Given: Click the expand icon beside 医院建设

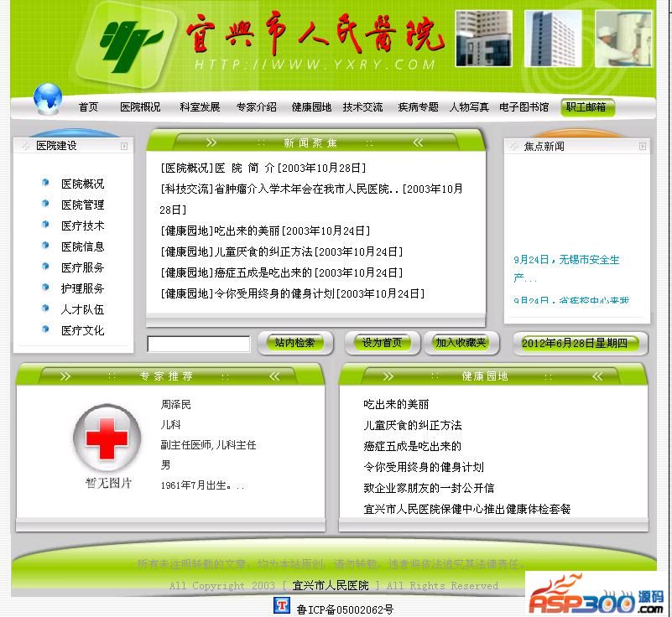Looking at the screenshot, I should pos(124,146).
